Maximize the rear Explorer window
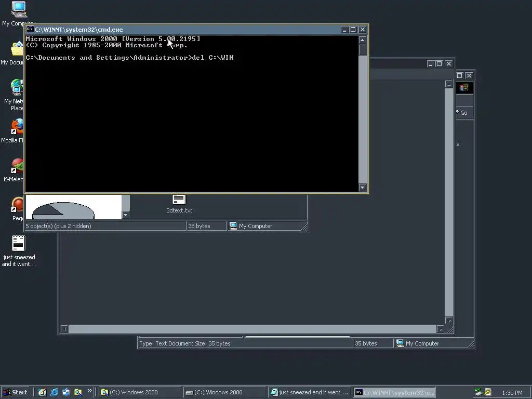 (459, 76)
